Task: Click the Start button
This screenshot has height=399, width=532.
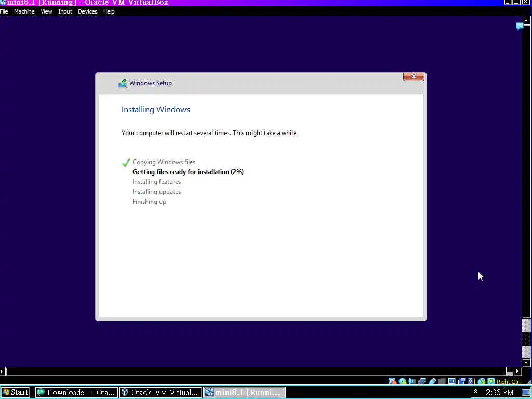Action: coord(16,393)
